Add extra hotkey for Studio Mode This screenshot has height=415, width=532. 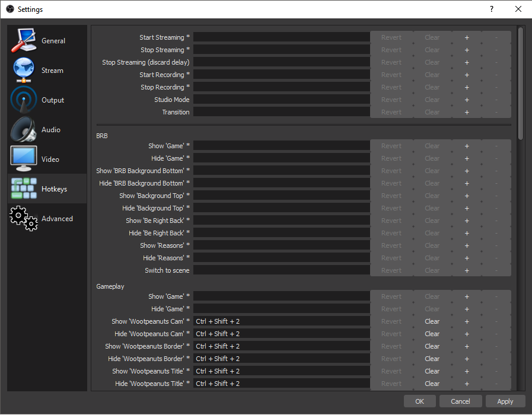tap(467, 100)
